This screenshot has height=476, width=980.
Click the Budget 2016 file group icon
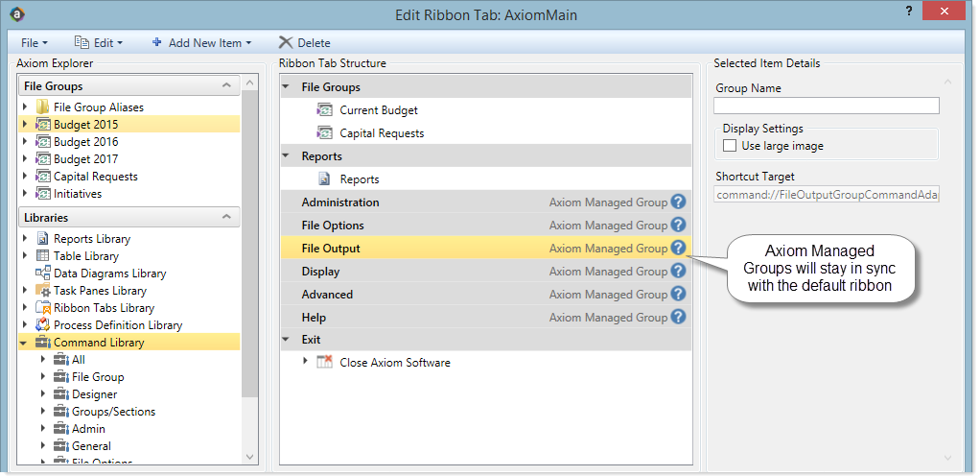coord(43,141)
